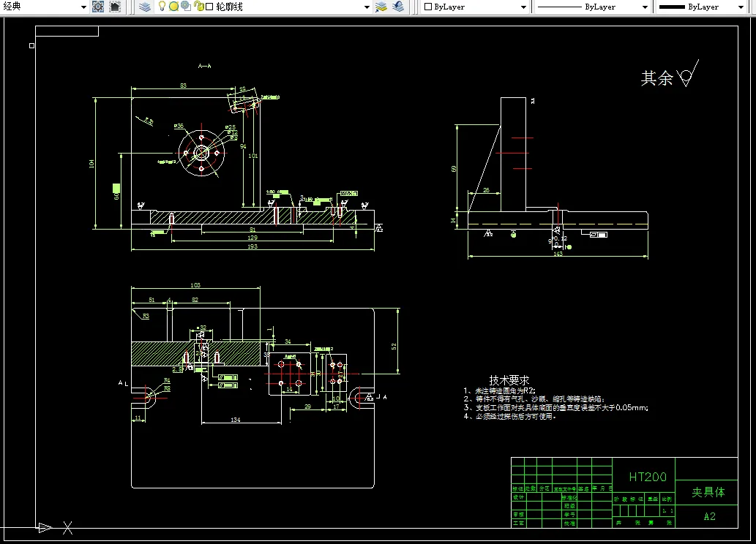
Task: Open the 轮廓线 layer dropdown list
Action: [x=367, y=7]
